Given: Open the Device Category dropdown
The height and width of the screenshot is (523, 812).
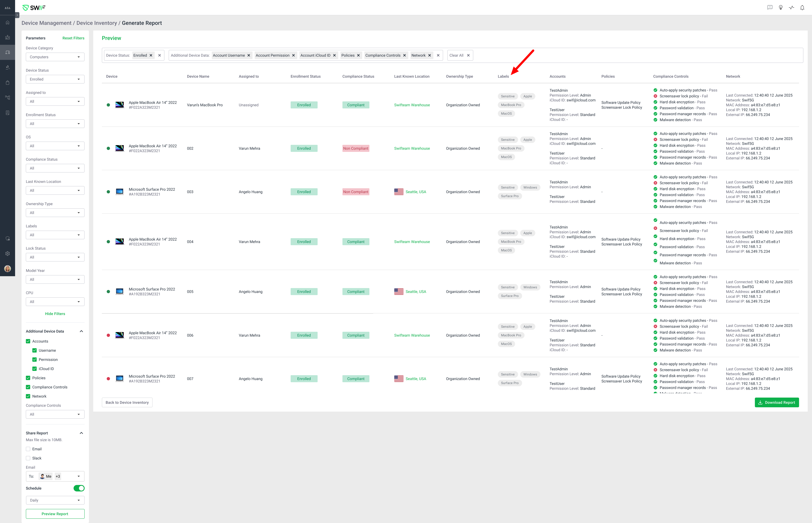Looking at the screenshot, I should coord(55,57).
